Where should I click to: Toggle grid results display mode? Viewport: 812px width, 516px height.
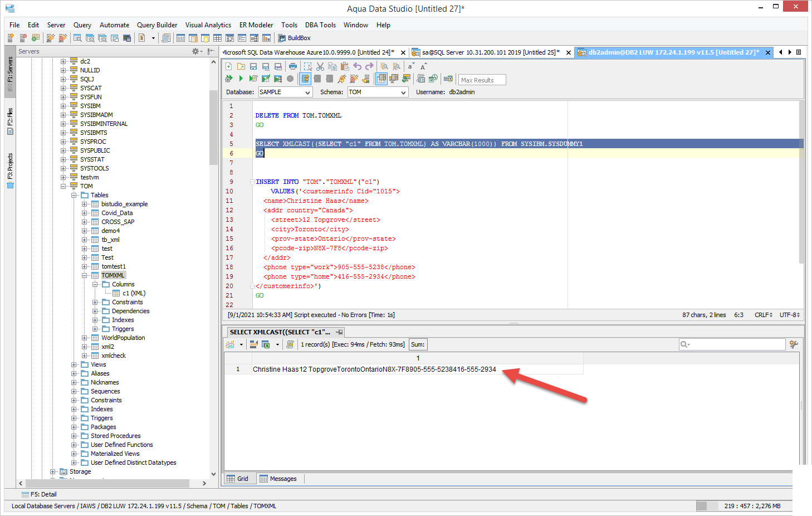[x=381, y=79]
